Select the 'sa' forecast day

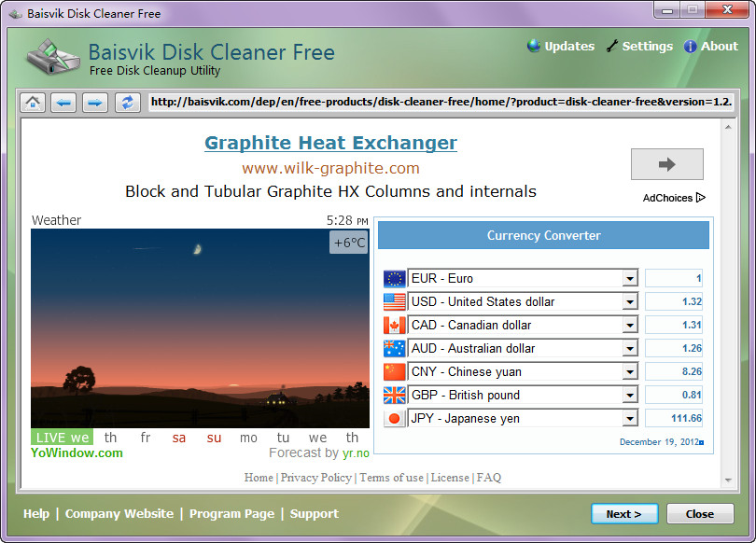point(179,438)
